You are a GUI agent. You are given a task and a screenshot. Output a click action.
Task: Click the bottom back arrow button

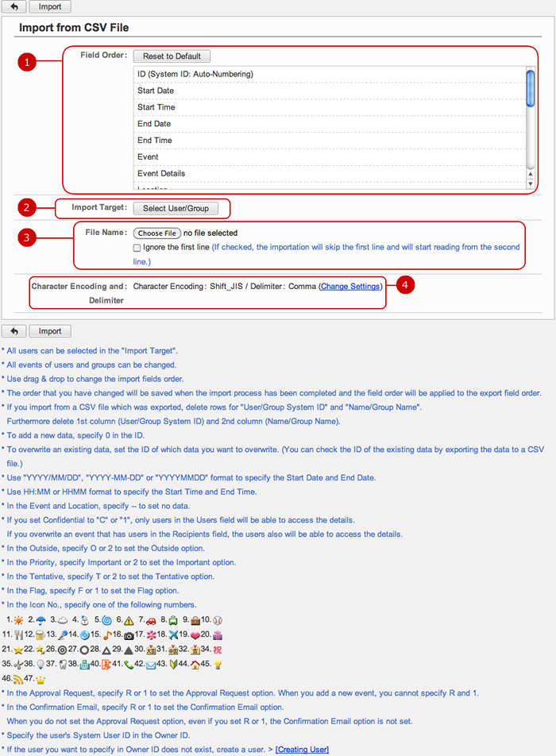[x=14, y=331]
